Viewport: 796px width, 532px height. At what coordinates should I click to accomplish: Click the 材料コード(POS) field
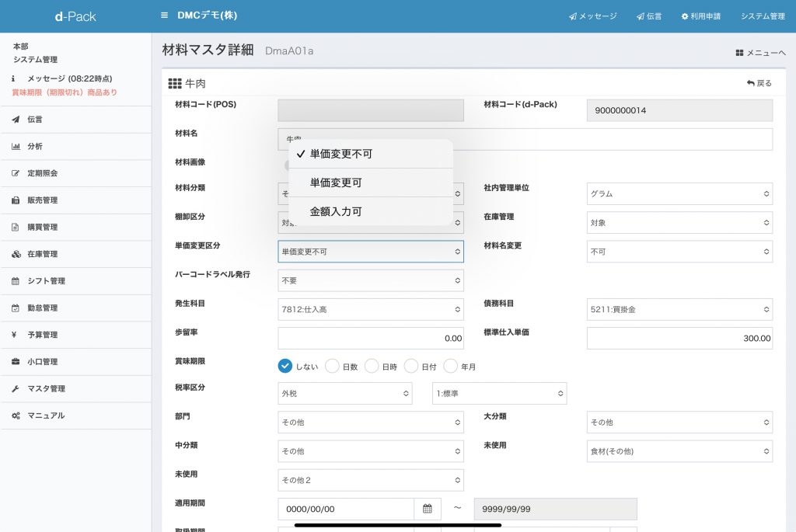pyautogui.click(x=371, y=110)
